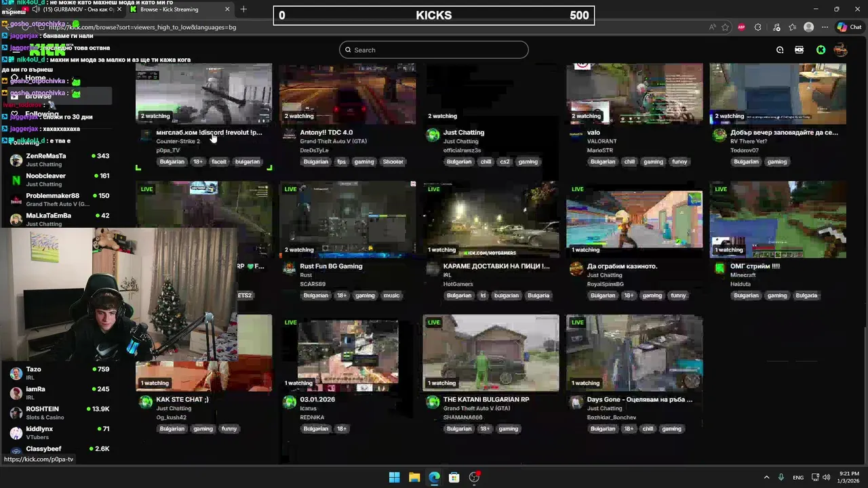Open the Copilot Chat button
868x488 pixels.
(850, 27)
